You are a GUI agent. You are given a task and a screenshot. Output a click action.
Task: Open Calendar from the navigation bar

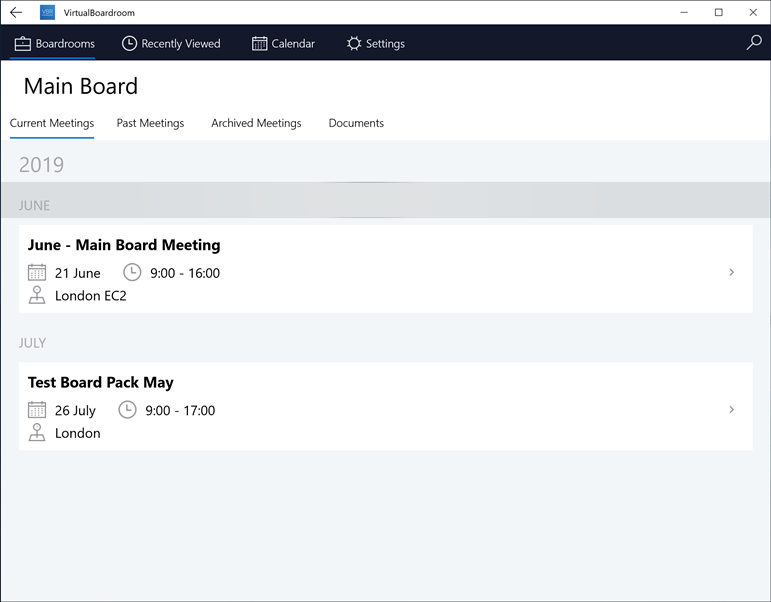point(283,43)
